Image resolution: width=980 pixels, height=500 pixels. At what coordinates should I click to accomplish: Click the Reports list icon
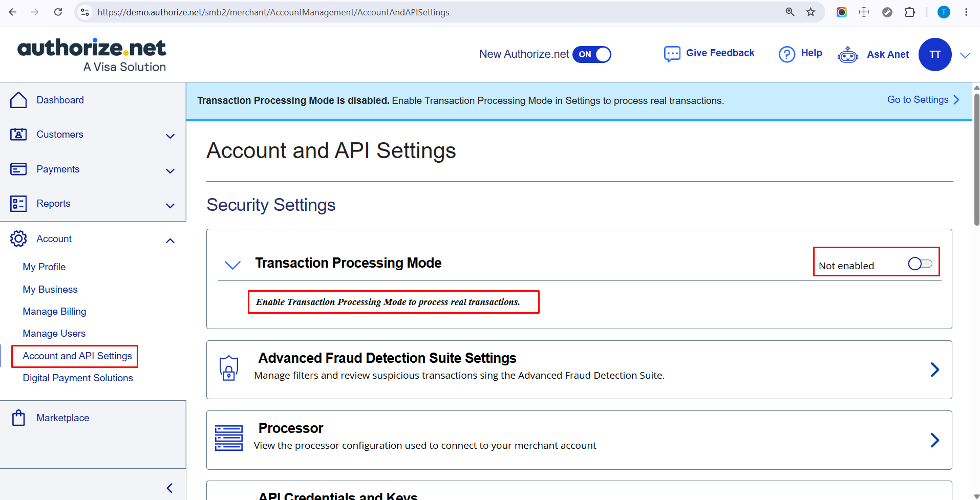point(18,204)
